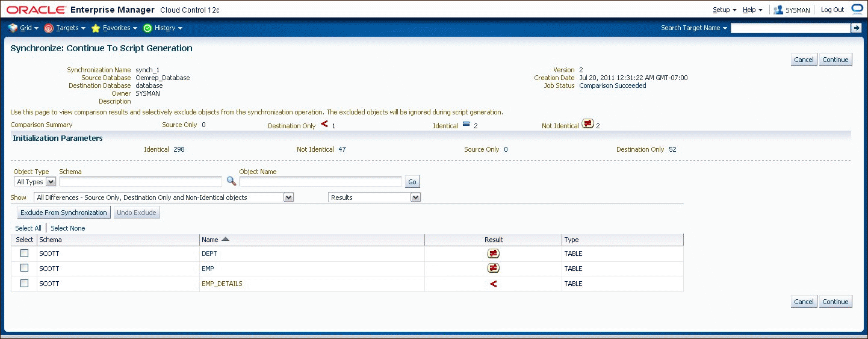Image resolution: width=868 pixels, height=339 pixels.
Task: Click the synch_1 synchronization name value
Action: click(147, 70)
